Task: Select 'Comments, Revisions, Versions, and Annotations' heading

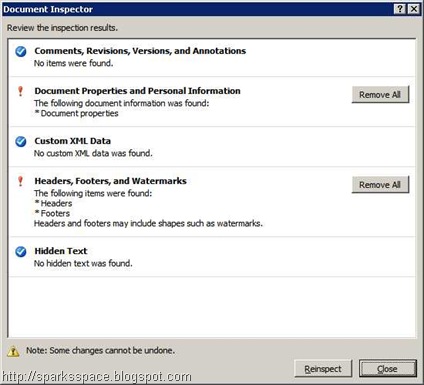Action: pyautogui.click(x=140, y=51)
